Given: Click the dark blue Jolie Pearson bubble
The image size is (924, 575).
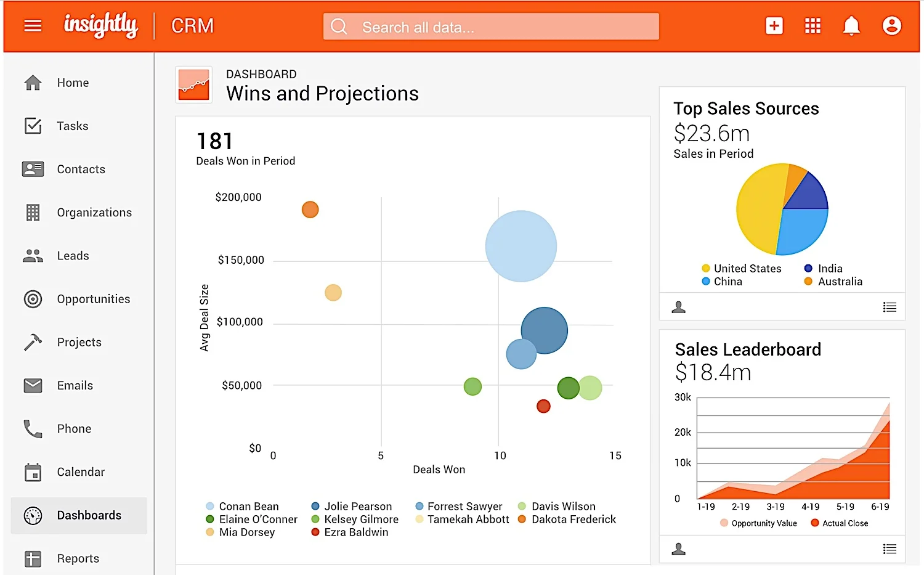Looking at the screenshot, I should tap(545, 330).
